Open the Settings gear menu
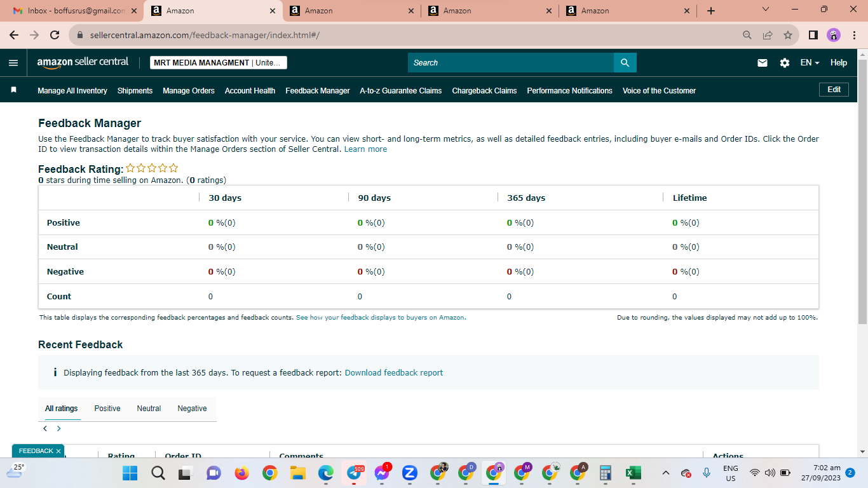The height and width of the screenshot is (488, 868). [785, 63]
